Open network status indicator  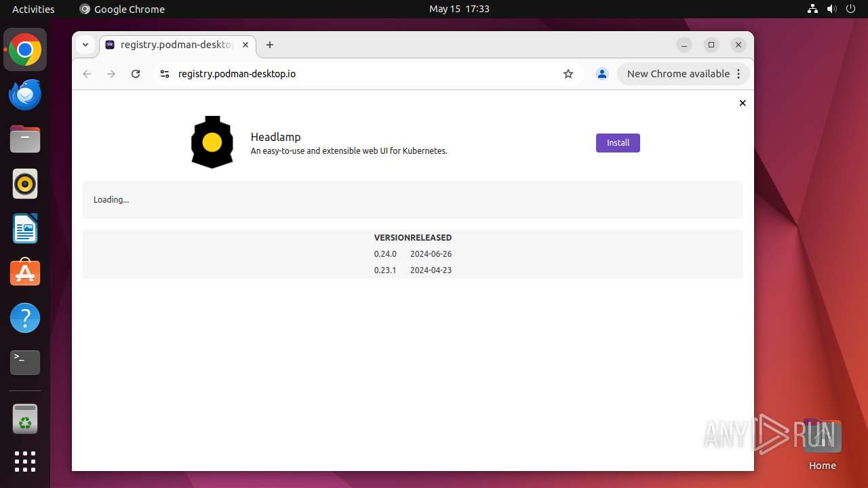(x=812, y=9)
